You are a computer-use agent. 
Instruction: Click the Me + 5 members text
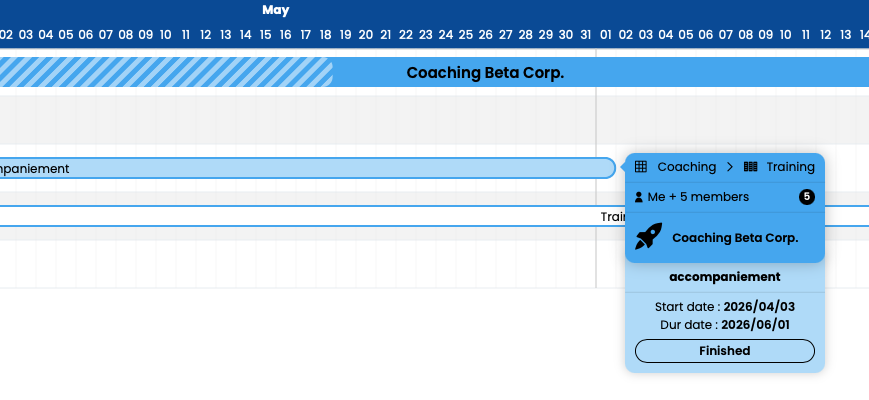698,197
